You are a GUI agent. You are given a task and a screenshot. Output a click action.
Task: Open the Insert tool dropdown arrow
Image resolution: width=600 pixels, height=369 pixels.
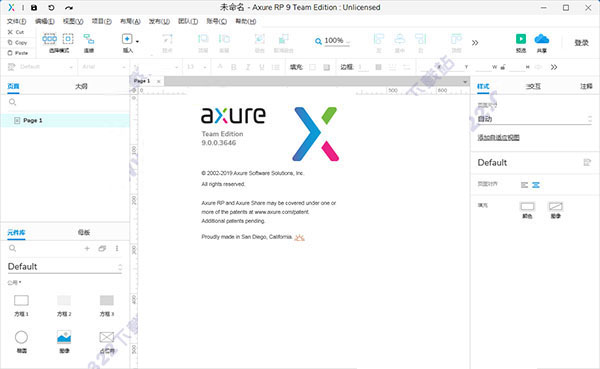click(137, 41)
